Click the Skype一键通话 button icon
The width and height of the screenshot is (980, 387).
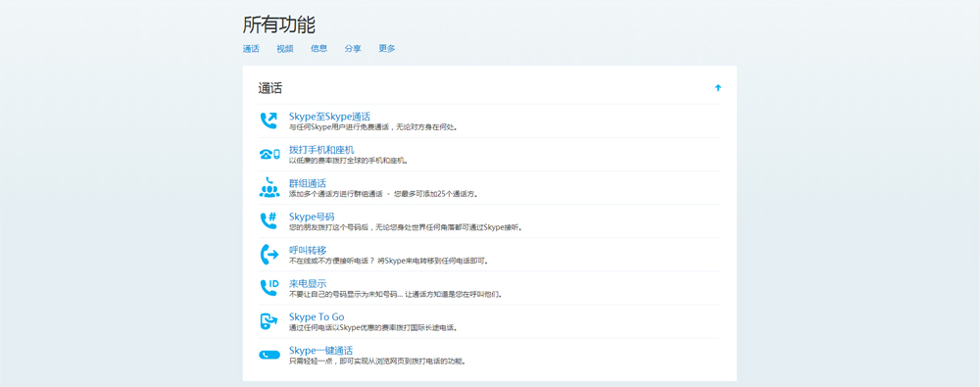pos(269,355)
